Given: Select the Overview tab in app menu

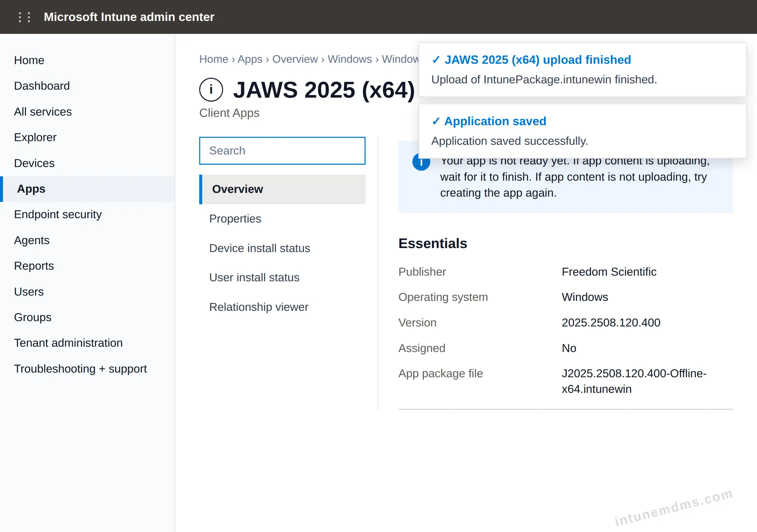Looking at the screenshot, I should click(282, 189).
